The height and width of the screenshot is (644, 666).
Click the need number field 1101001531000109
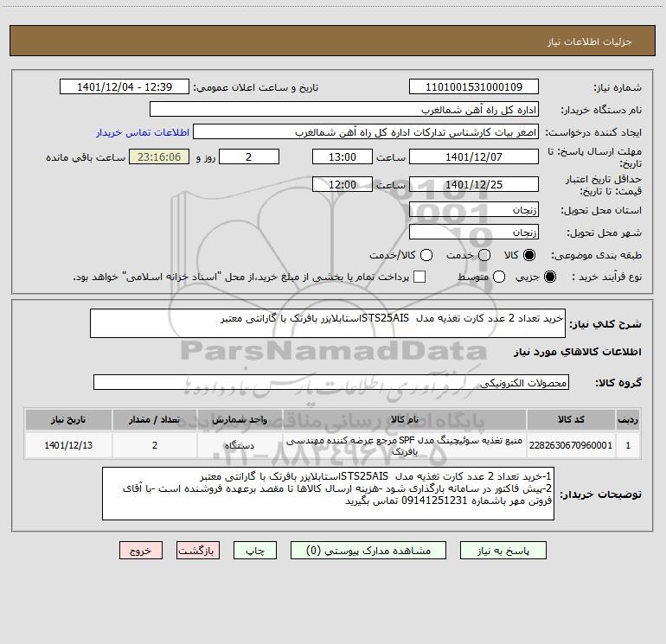pyautogui.click(x=474, y=87)
